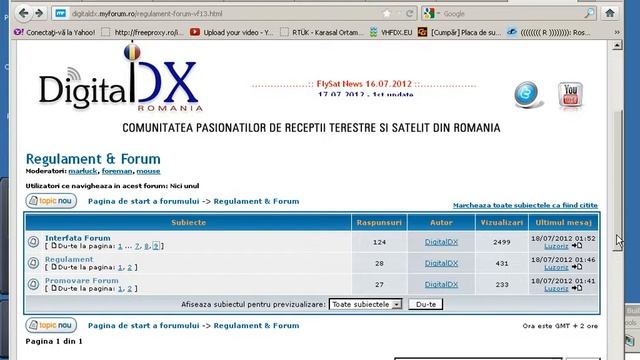Open moderator mouse's profile
This screenshot has height=360, width=640.
(148, 171)
